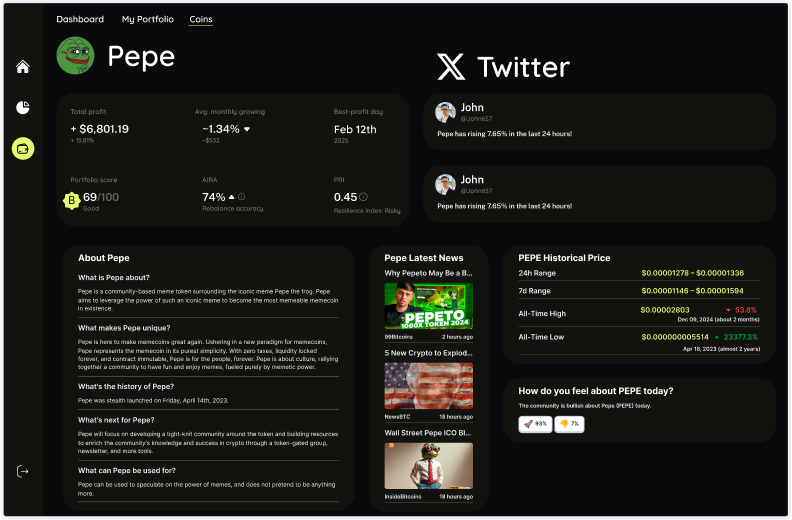792x520 pixels.
Task: Click the red down arrow beside 53.8%
Action: click(728, 310)
